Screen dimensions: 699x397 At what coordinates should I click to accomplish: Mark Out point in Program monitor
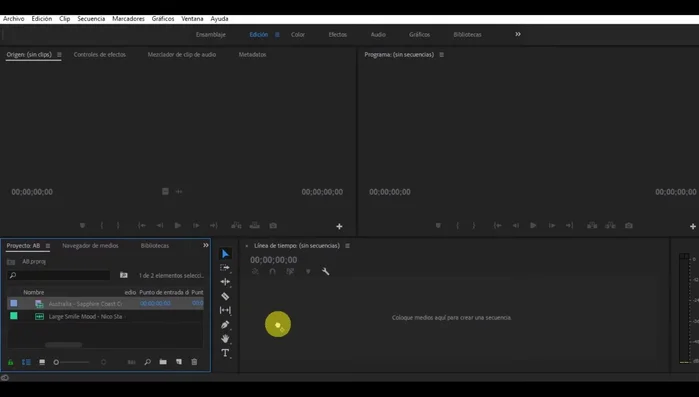[474, 226]
